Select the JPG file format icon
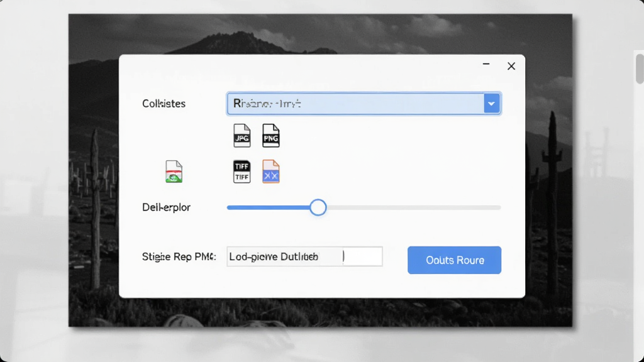 (x=242, y=136)
